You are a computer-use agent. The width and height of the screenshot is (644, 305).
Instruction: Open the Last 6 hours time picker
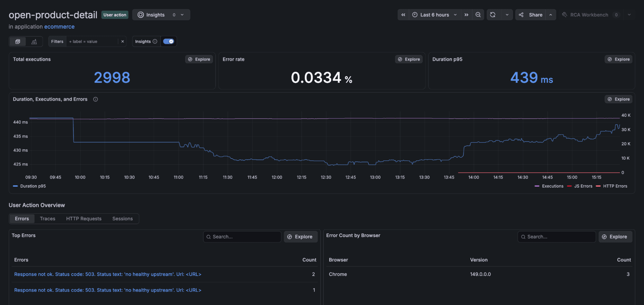pos(435,15)
